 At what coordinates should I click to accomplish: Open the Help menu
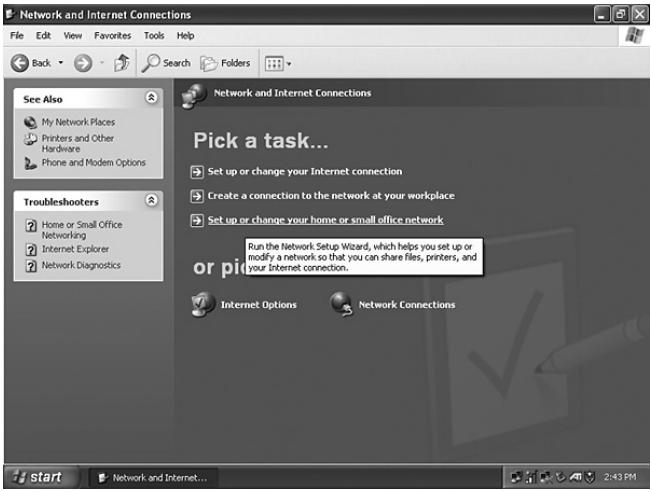185,36
